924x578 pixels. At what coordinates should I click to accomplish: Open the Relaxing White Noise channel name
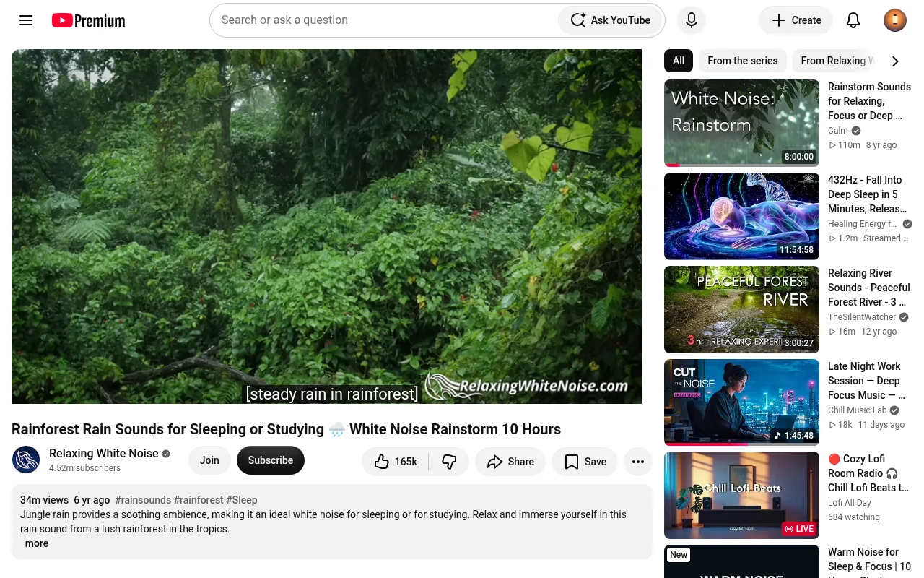point(104,453)
